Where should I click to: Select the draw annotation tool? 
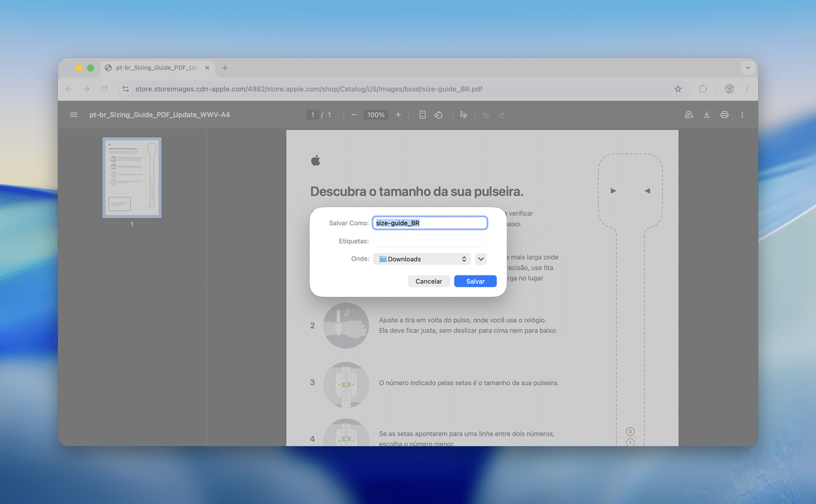[x=463, y=115]
